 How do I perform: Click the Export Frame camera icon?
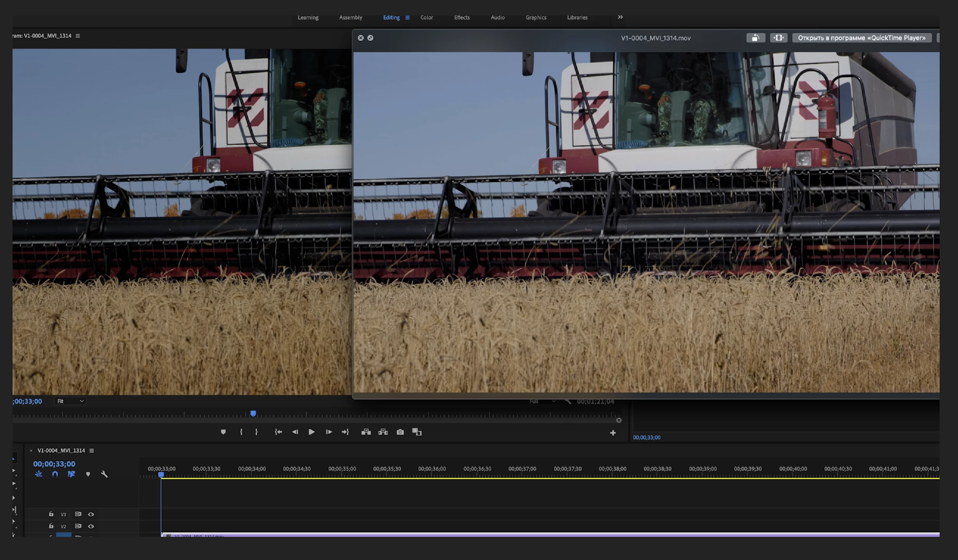click(x=400, y=432)
